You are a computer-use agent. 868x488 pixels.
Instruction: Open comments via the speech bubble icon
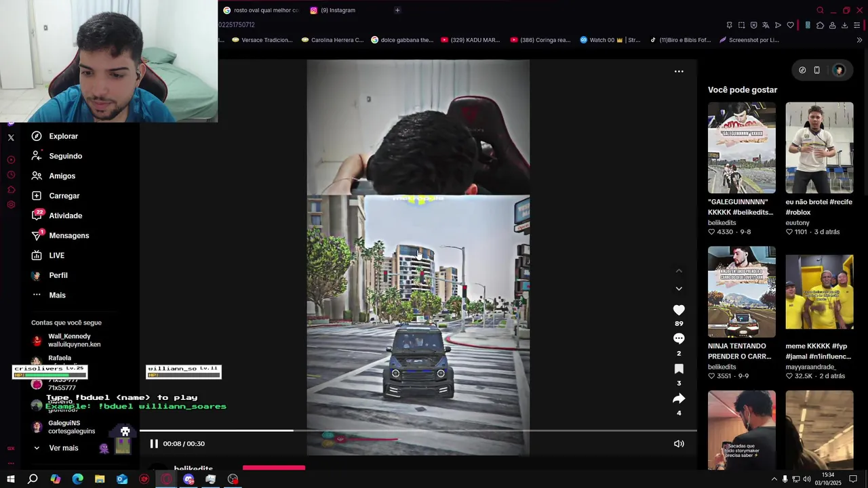click(x=679, y=338)
